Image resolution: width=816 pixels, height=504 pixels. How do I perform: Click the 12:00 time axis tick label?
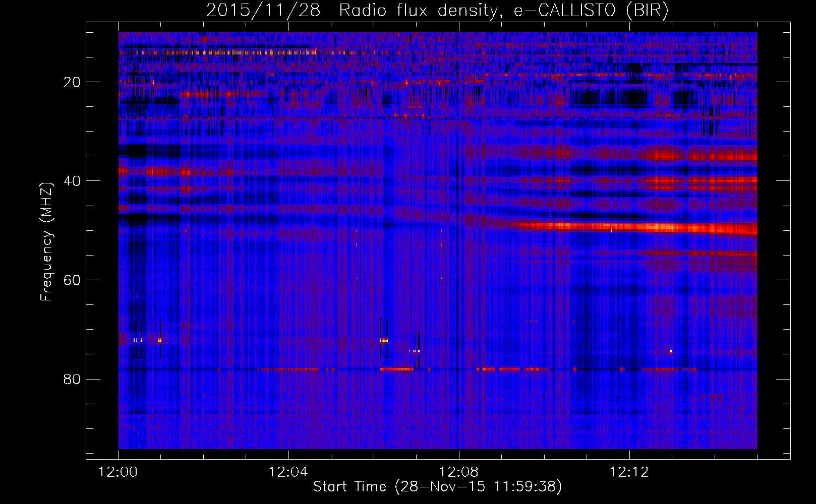tap(118, 472)
